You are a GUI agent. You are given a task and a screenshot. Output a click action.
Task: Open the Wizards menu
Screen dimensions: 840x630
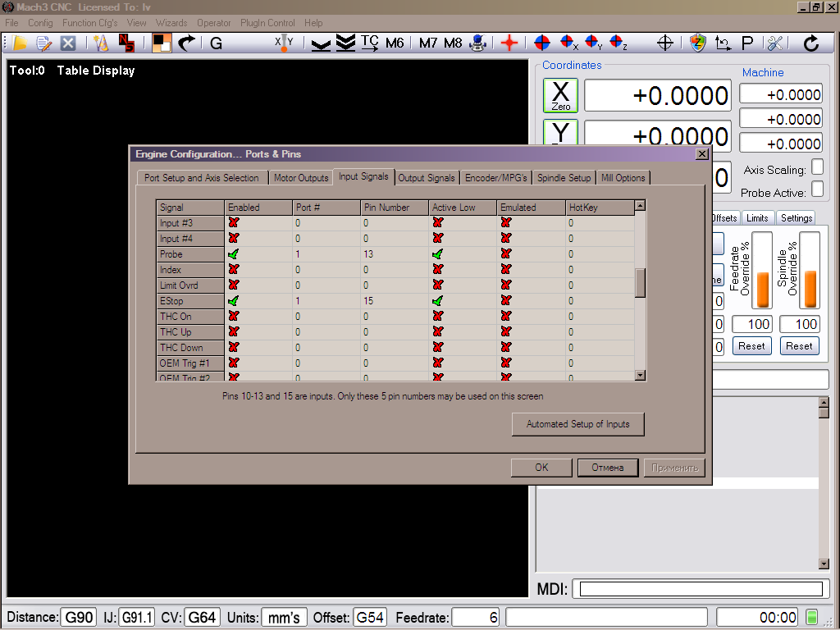point(171,23)
